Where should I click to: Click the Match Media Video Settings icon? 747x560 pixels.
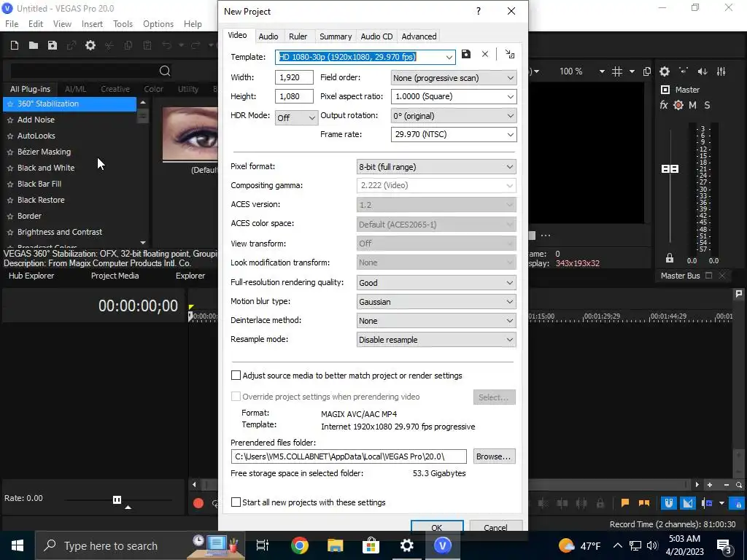[510, 54]
